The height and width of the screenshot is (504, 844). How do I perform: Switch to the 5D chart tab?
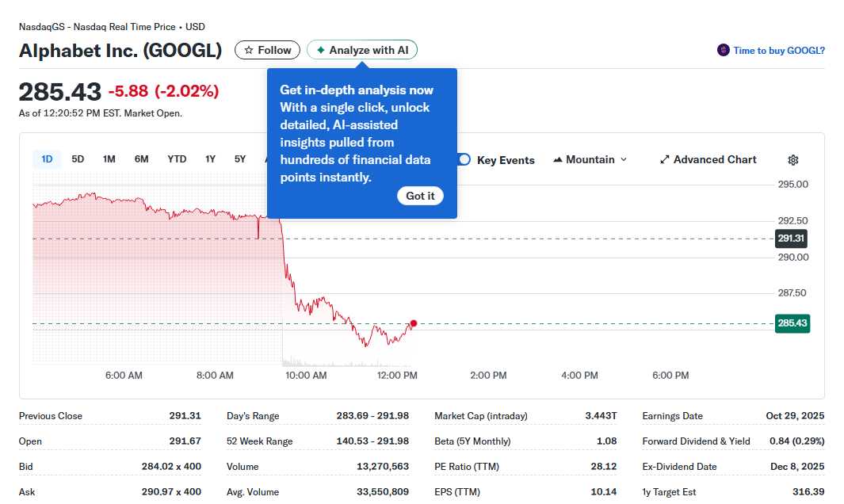coord(78,158)
